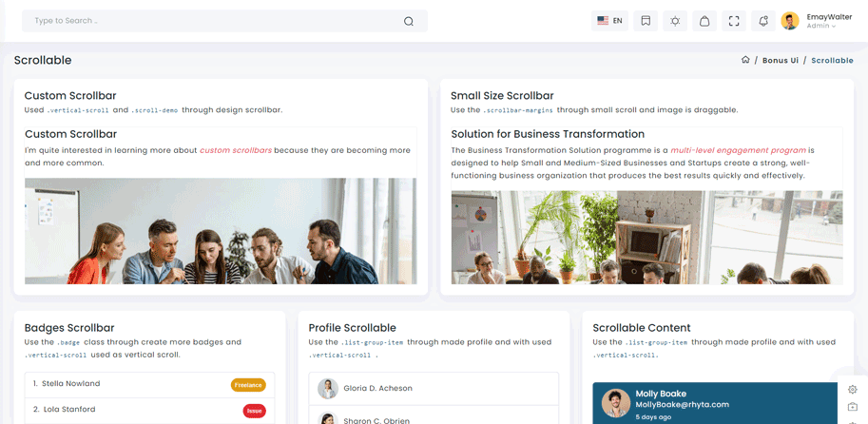Go to Bonus Ui breadcrumb item
Image resolution: width=868 pixels, height=424 pixels.
781,61
